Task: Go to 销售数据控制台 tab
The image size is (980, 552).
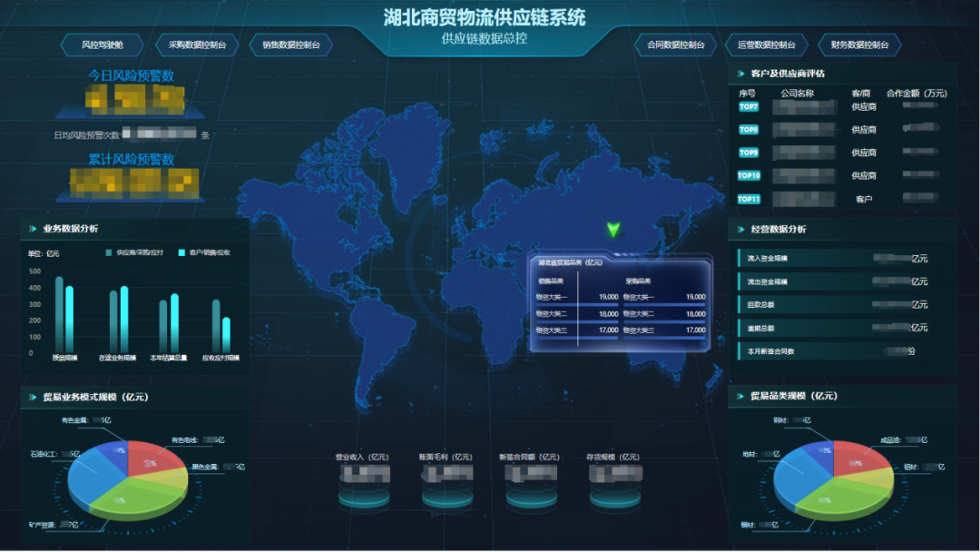Action: coord(290,44)
